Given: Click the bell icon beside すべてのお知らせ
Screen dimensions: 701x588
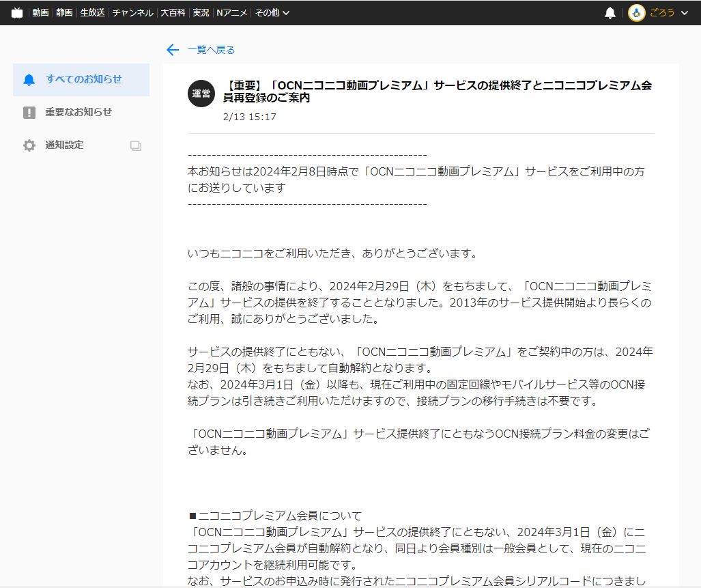Looking at the screenshot, I should [29, 80].
